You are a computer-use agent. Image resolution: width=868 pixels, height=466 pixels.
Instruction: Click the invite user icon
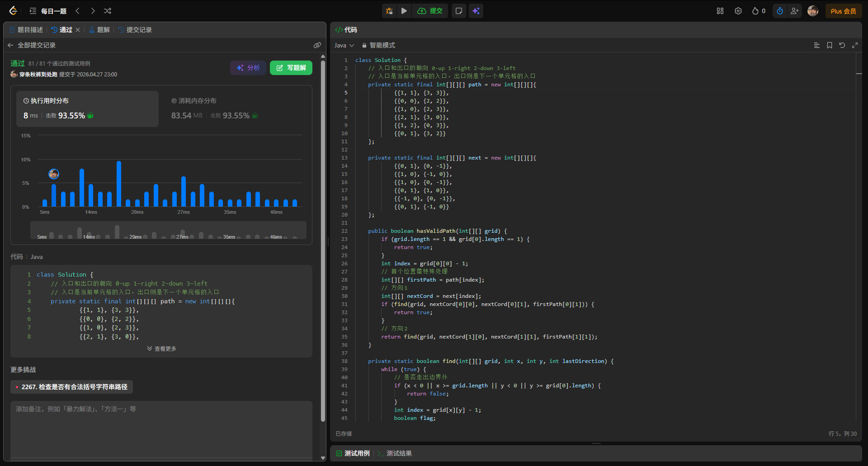click(794, 11)
